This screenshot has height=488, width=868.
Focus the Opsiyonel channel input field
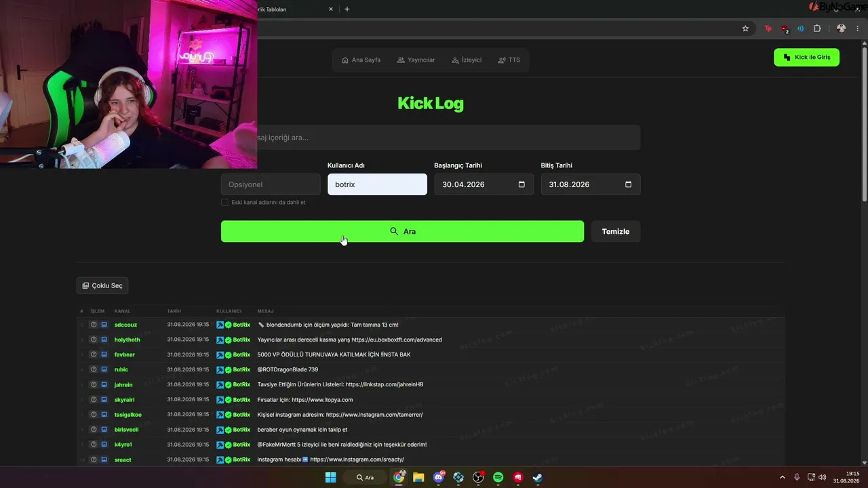(271, 184)
